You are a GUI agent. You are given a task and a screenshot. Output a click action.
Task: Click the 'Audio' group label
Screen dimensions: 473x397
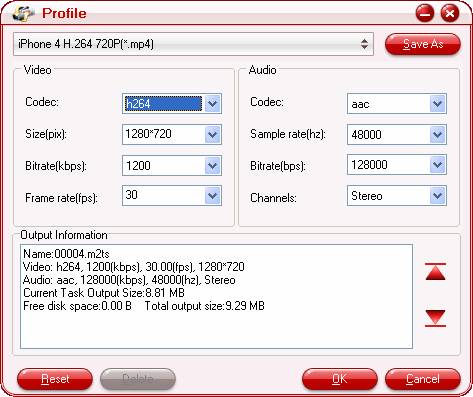pyautogui.click(x=263, y=70)
